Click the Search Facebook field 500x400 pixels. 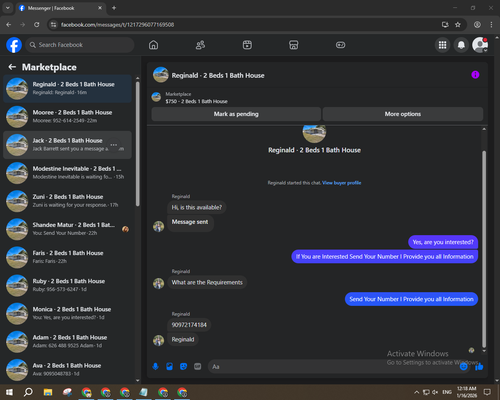pyautogui.click(x=80, y=45)
